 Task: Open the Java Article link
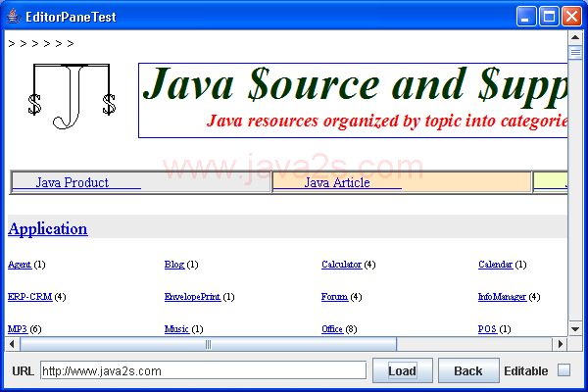[337, 182]
